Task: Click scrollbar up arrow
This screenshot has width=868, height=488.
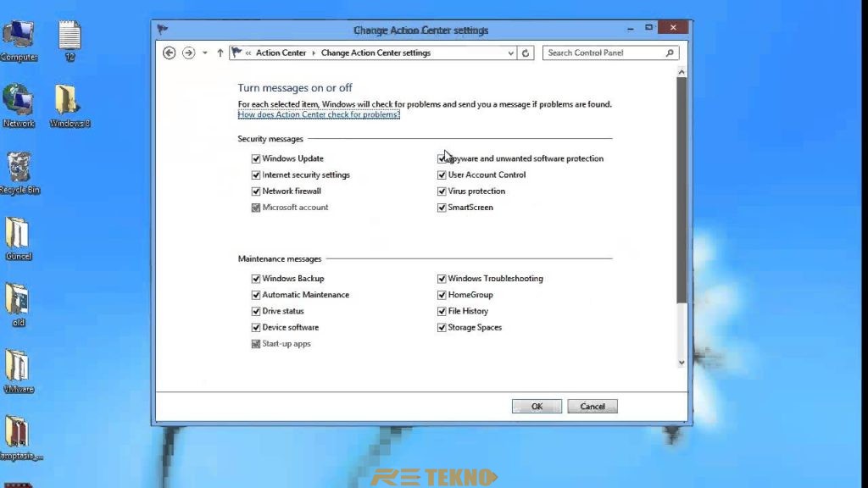Action: [x=682, y=72]
